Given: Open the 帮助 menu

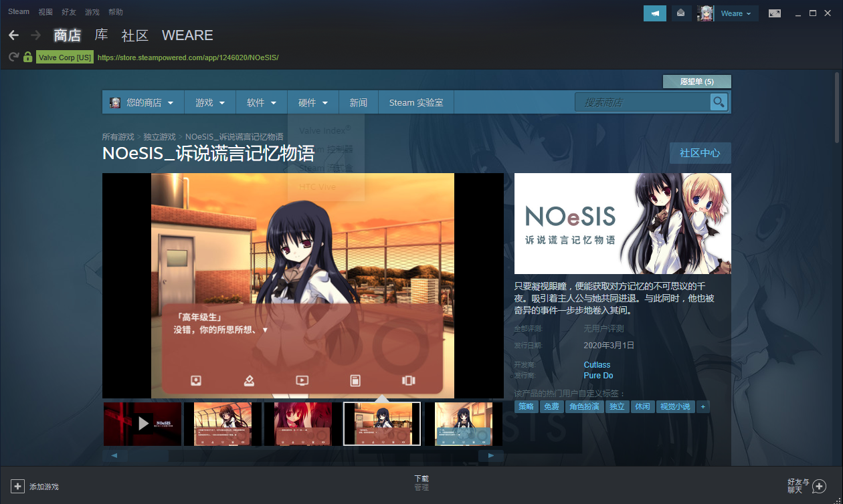Looking at the screenshot, I should tap(115, 12).
